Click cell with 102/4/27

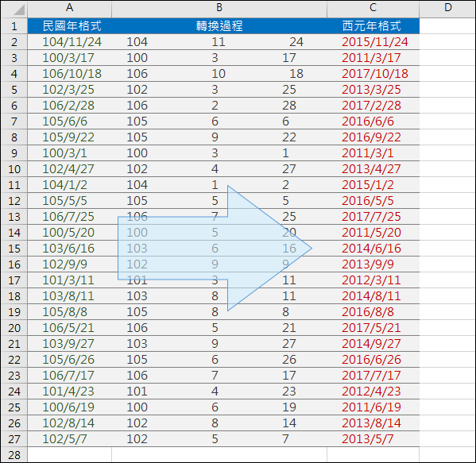(x=69, y=169)
